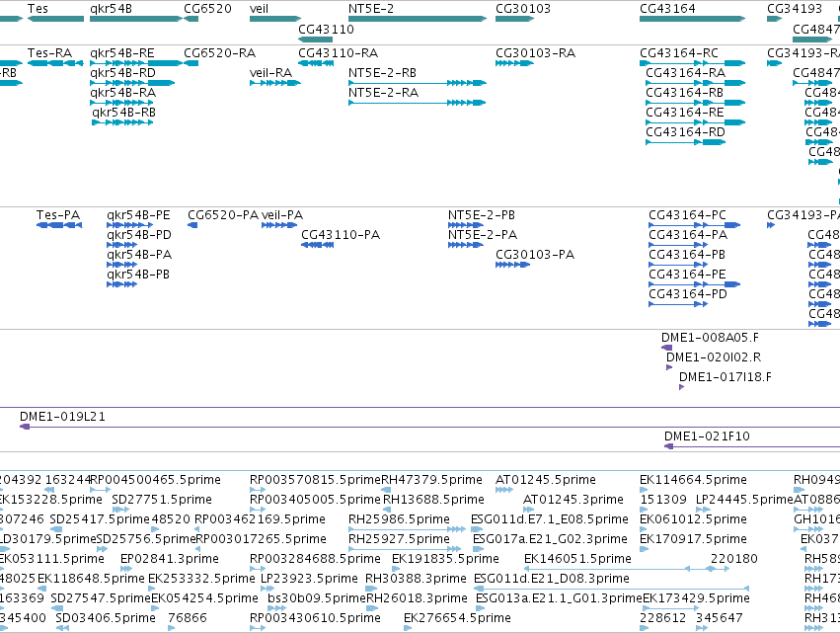Viewport: 840px width, 633px height.
Task: Select transcript qkr54B-RD
Action: 132,83
